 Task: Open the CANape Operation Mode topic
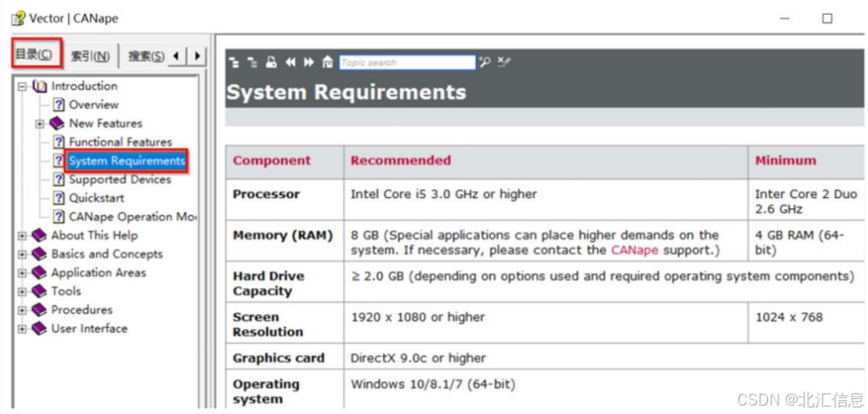[x=133, y=217]
